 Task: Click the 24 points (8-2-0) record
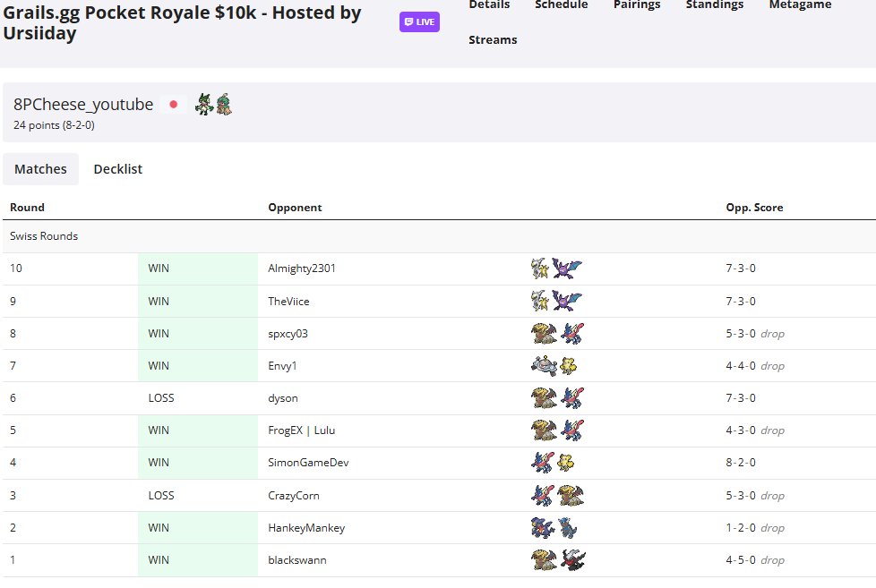tap(54, 125)
